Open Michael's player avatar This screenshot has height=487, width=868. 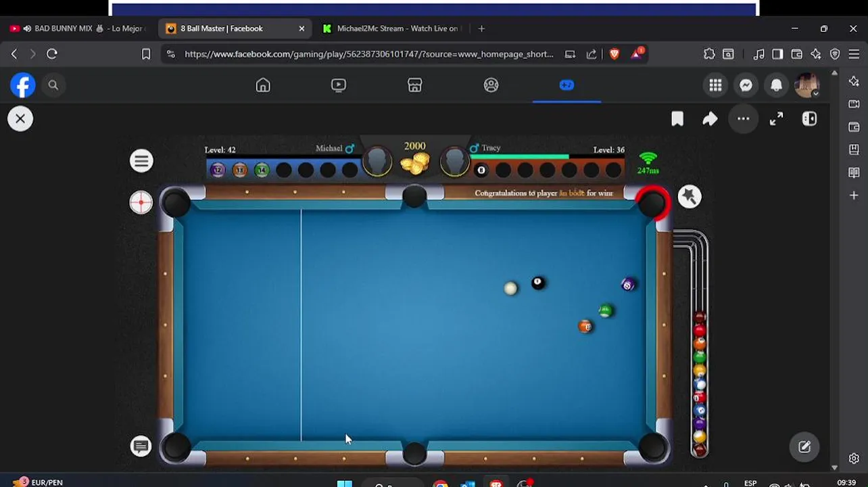(x=377, y=162)
